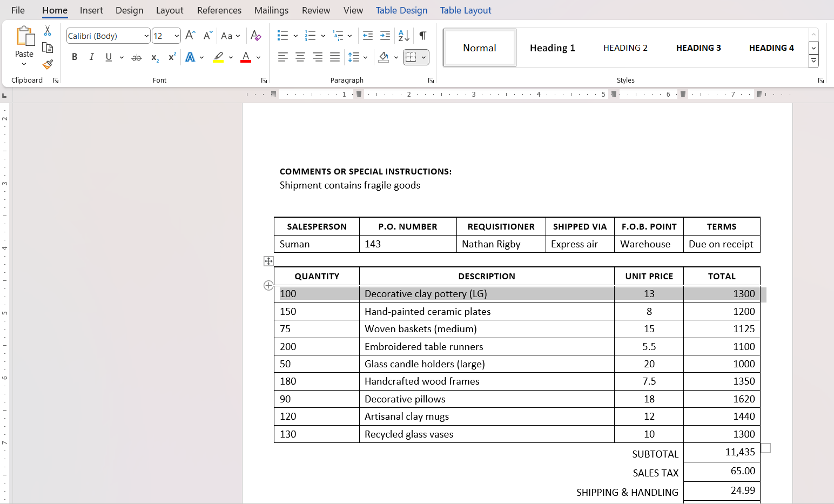Expand the Styles gallery more arrow
Viewport: 834px width, 504px height.
pyautogui.click(x=813, y=62)
